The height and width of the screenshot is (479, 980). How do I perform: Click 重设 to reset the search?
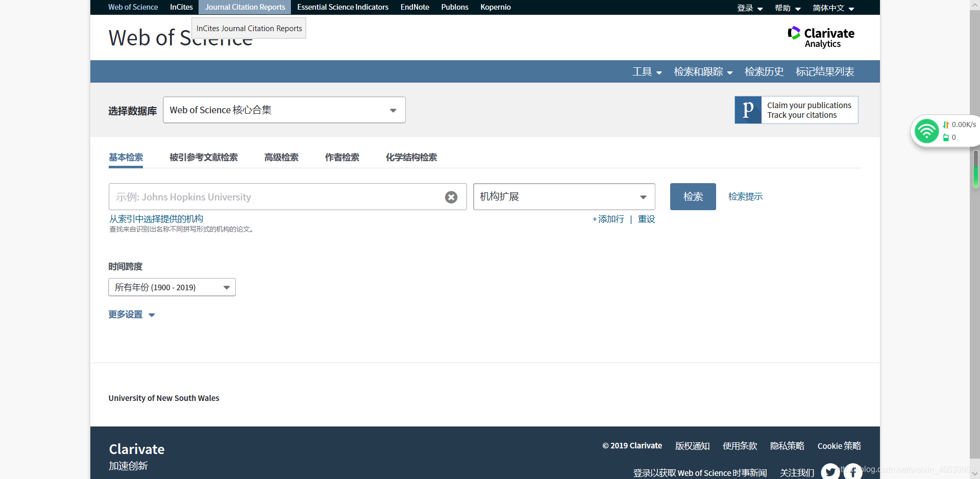[646, 219]
